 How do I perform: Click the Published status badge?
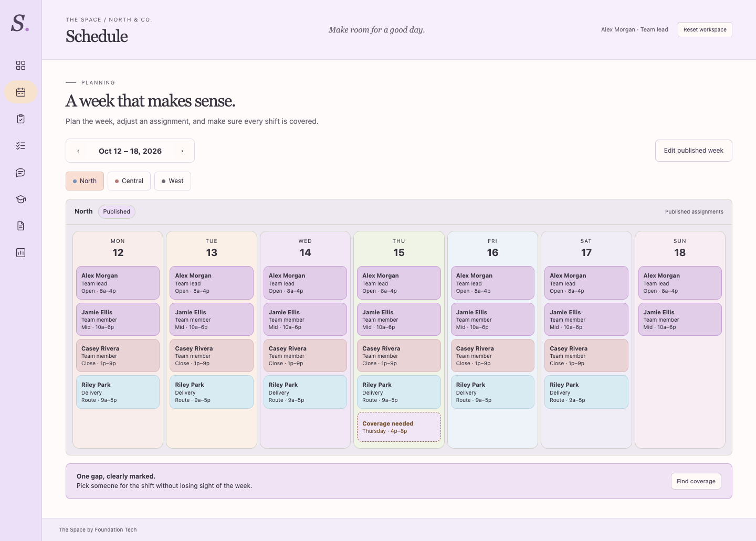(x=117, y=211)
